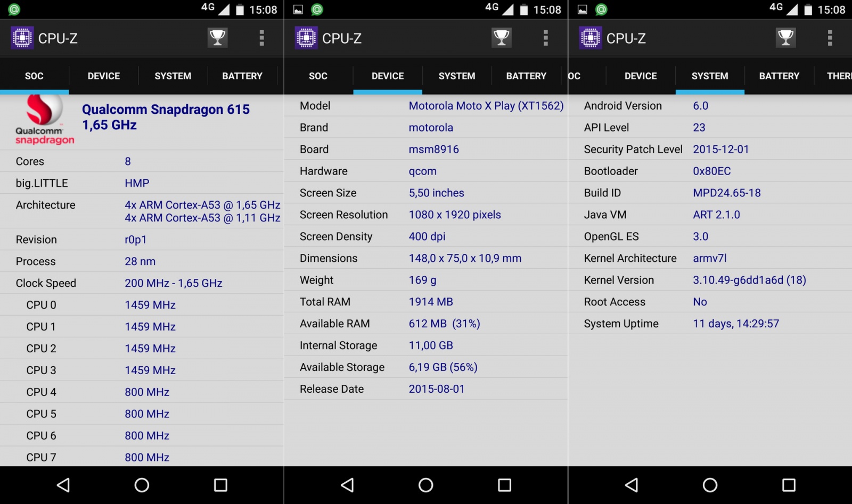Open the overflow menu in the left screen
This screenshot has width=852, height=504.
click(261, 38)
